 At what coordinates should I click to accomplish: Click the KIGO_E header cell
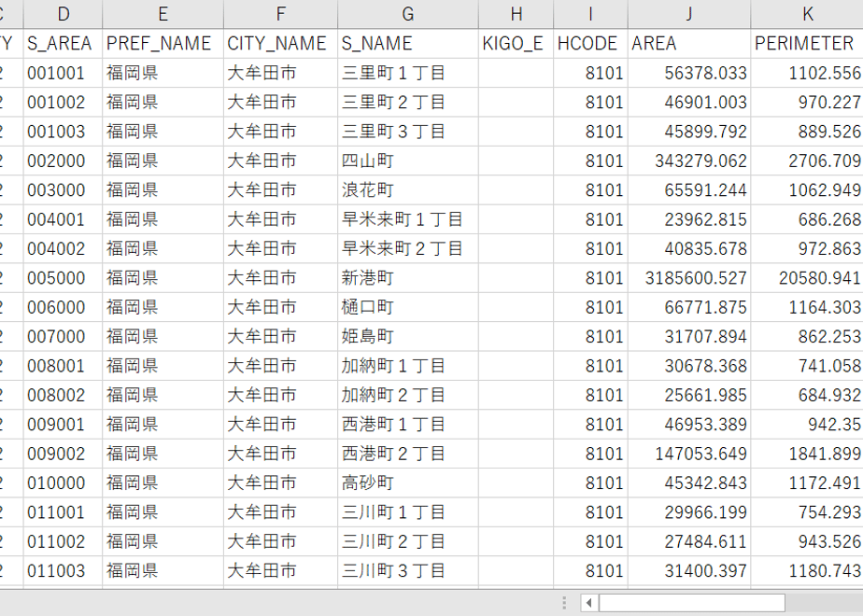click(x=516, y=44)
